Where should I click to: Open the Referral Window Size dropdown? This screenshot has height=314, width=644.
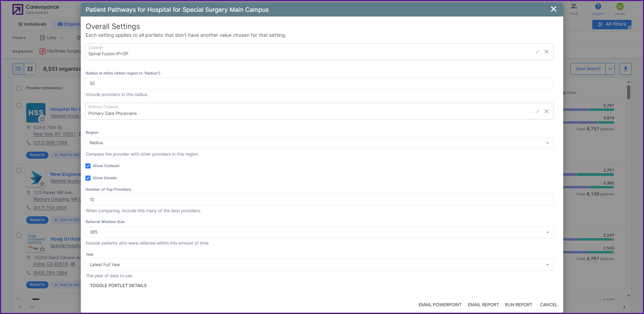(x=319, y=232)
